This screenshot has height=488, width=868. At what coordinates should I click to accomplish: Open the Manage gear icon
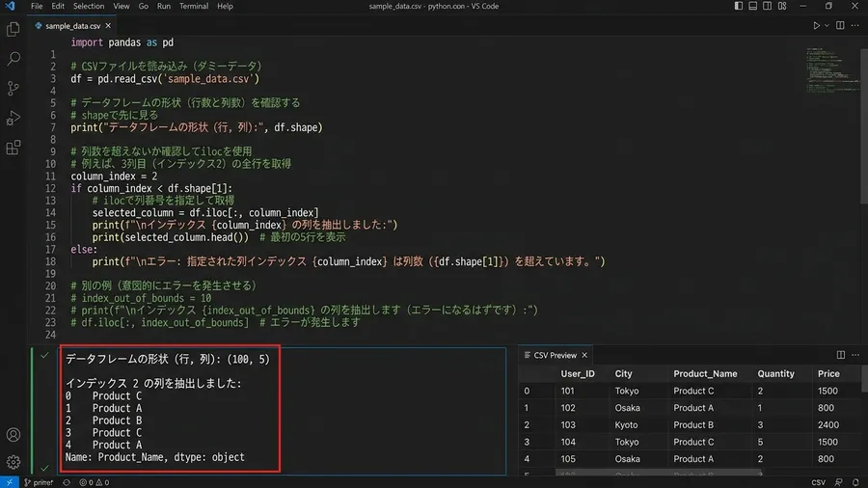coord(14,461)
